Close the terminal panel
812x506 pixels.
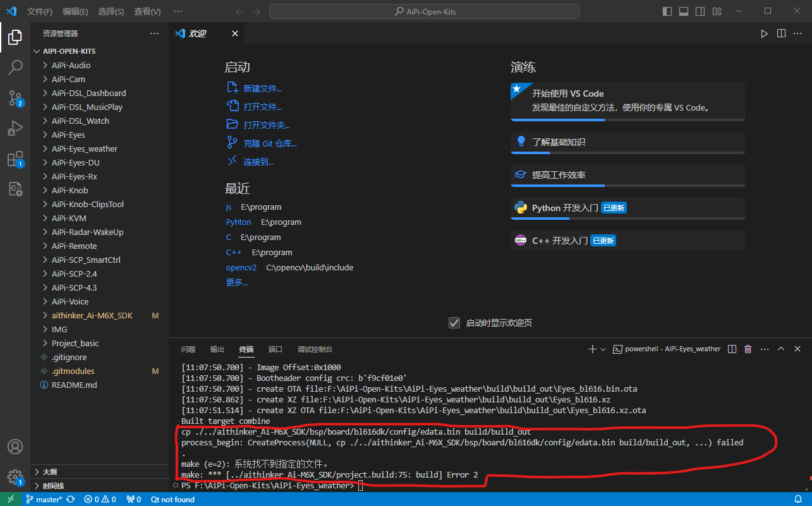coord(797,349)
